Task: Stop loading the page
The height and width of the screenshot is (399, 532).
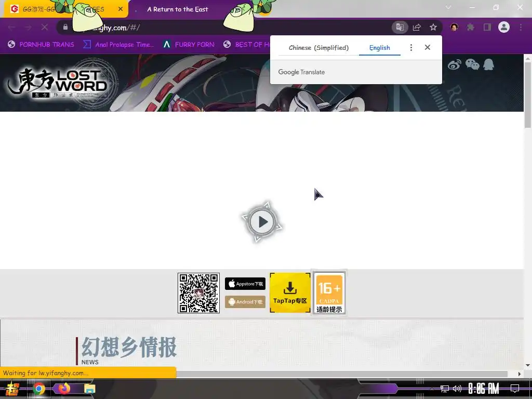Action: 45,27
